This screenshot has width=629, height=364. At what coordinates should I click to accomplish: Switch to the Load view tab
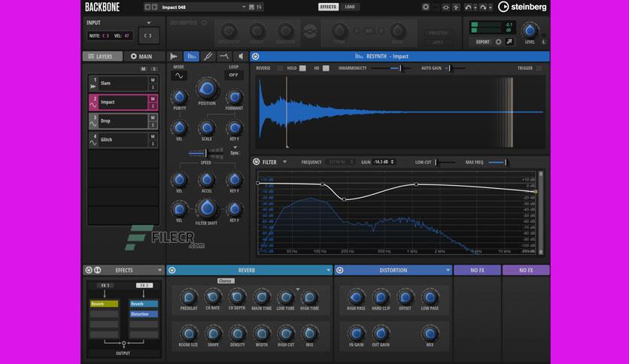click(x=349, y=7)
